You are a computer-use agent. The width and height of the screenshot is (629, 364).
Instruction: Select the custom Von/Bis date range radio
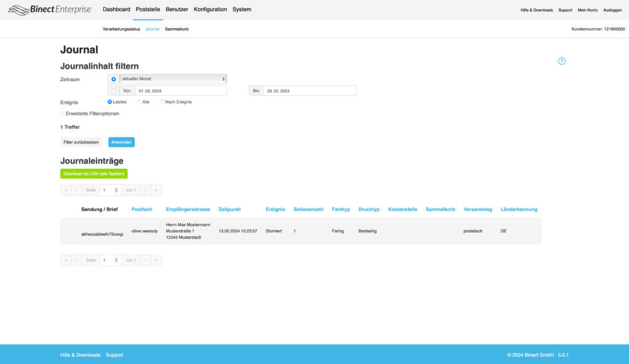[114, 91]
